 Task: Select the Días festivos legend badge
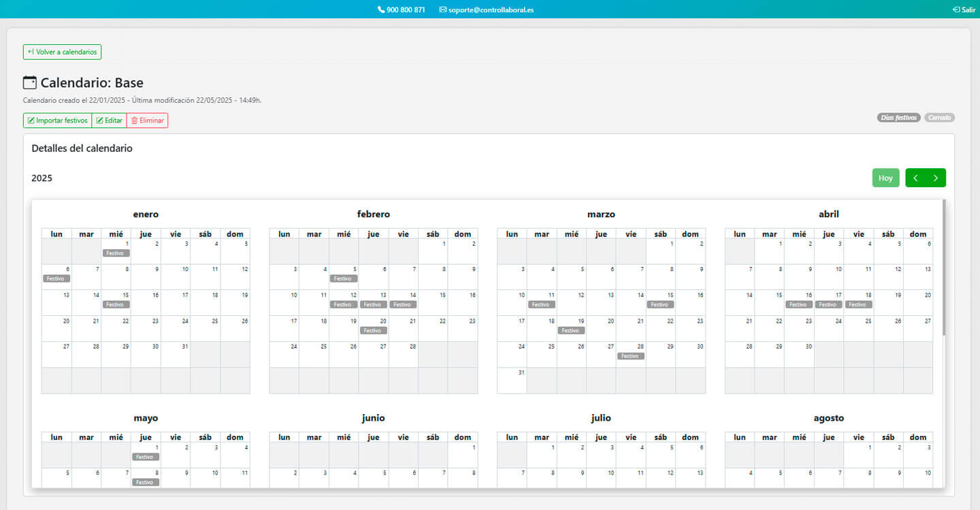tap(898, 118)
